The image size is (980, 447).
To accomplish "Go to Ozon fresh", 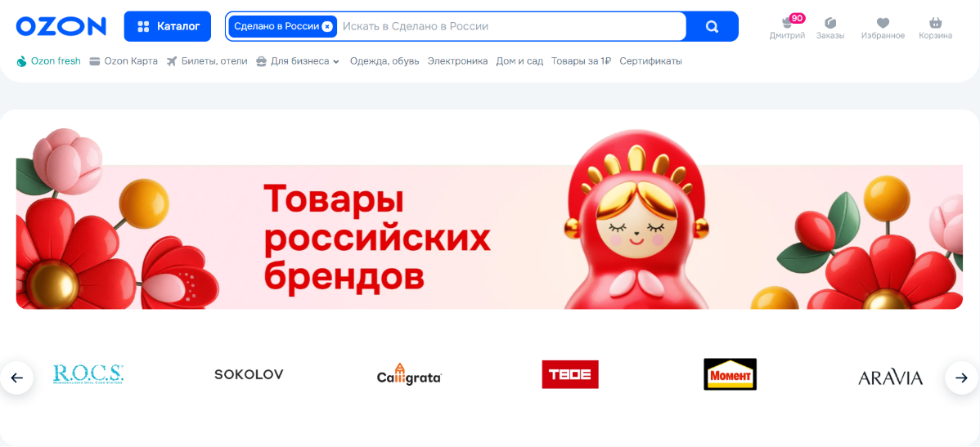I will pos(49,61).
